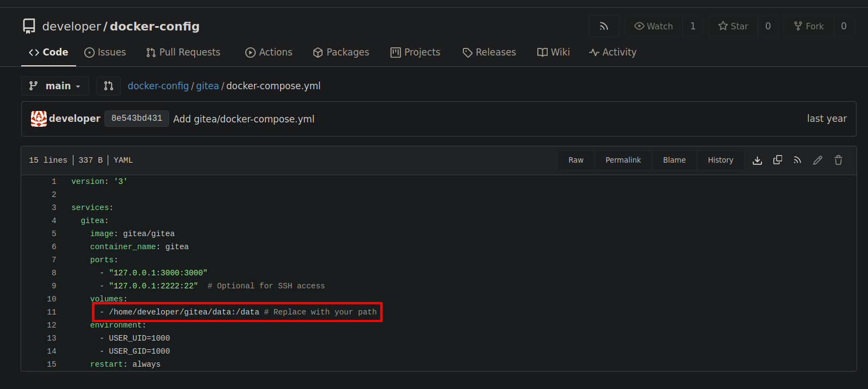Open the forks count next to Fork
The width and height of the screenshot is (868, 389).
pyautogui.click(x=844, y=26)
